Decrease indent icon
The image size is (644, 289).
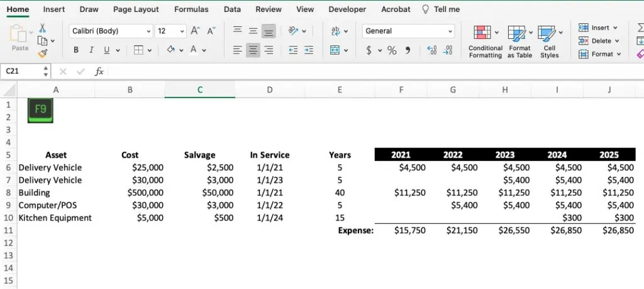tap(293, 50)
